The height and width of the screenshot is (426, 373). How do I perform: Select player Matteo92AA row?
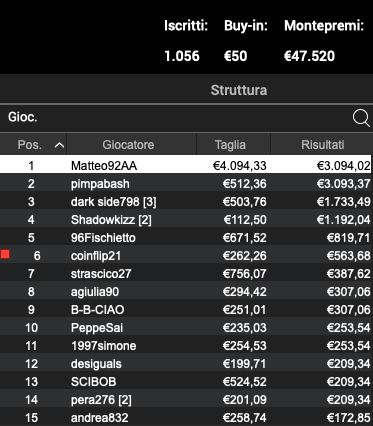tap(186, 165)
